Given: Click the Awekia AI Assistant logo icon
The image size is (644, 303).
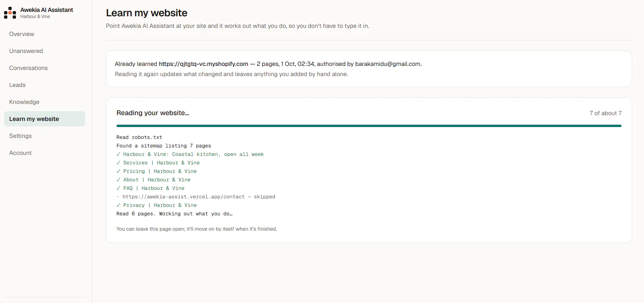Looking at the screenshot, I should [x=10, y=13].
